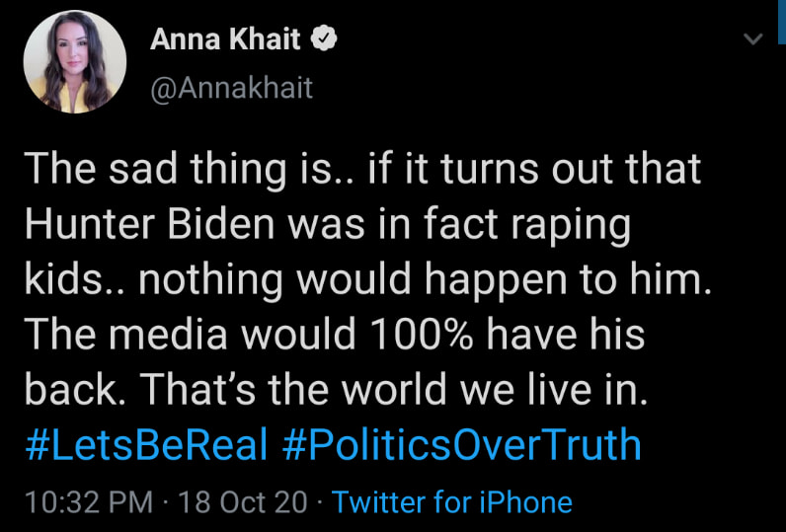Click the sentence "That's the world we live in."
Image resolution: width=786 pixels, height=532 pixels.
tap(393, 391)
